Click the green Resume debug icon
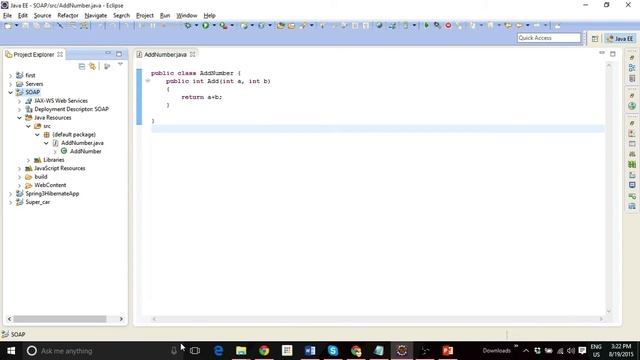Screen dimensions: 640x360 point(427,25)
